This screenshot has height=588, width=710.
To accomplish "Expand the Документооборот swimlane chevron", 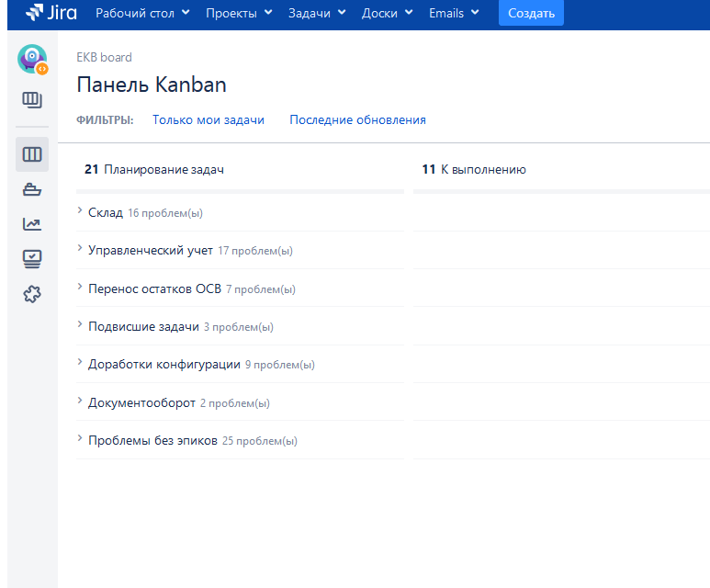I will [x=80, y=400].
